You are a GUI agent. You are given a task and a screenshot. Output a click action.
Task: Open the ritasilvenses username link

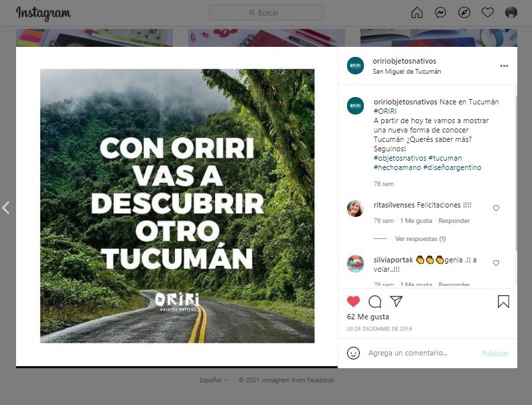394,205
